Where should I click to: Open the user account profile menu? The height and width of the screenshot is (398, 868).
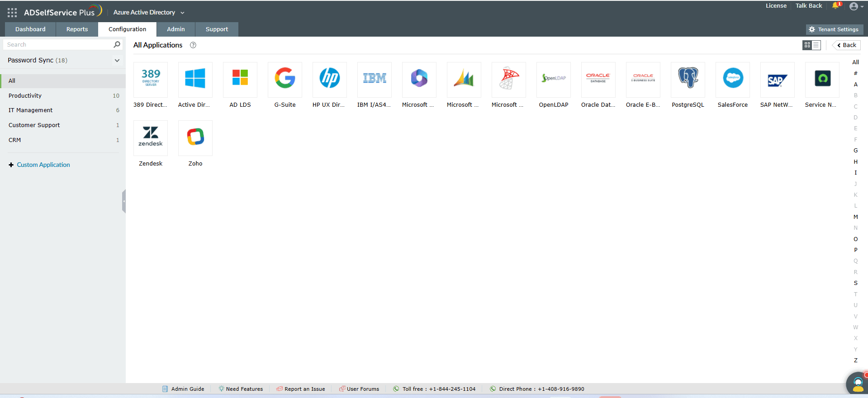click(856, 6)
